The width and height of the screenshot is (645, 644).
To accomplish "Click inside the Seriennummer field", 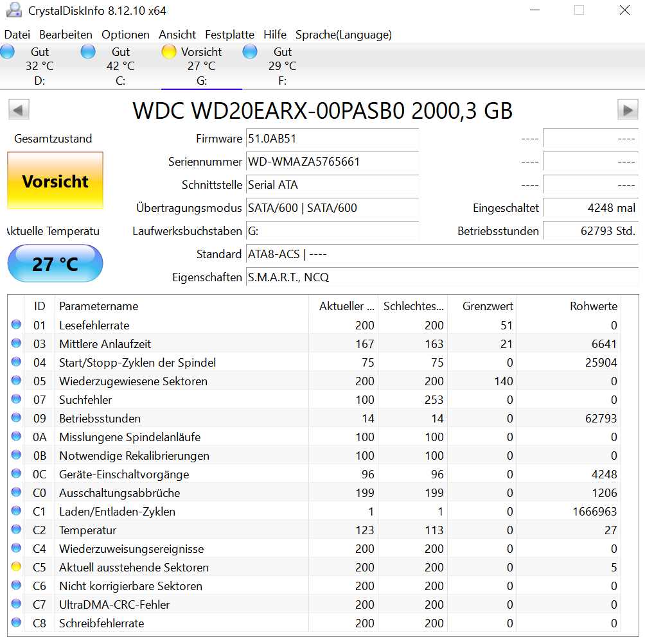I will click(x=331, y=162).
